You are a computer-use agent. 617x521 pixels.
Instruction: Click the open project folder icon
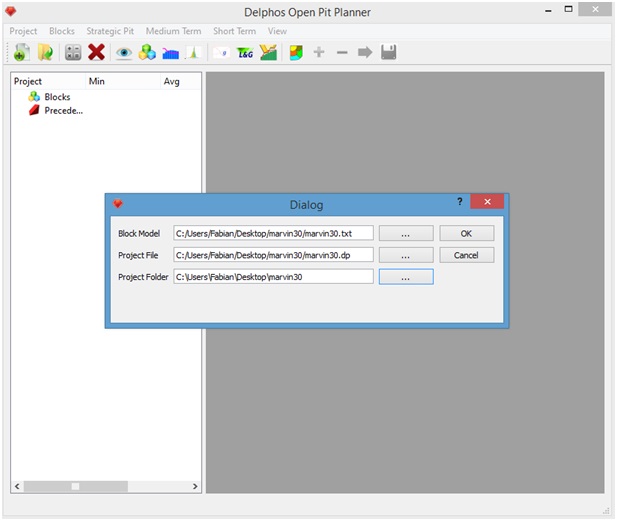pos(45,52)
